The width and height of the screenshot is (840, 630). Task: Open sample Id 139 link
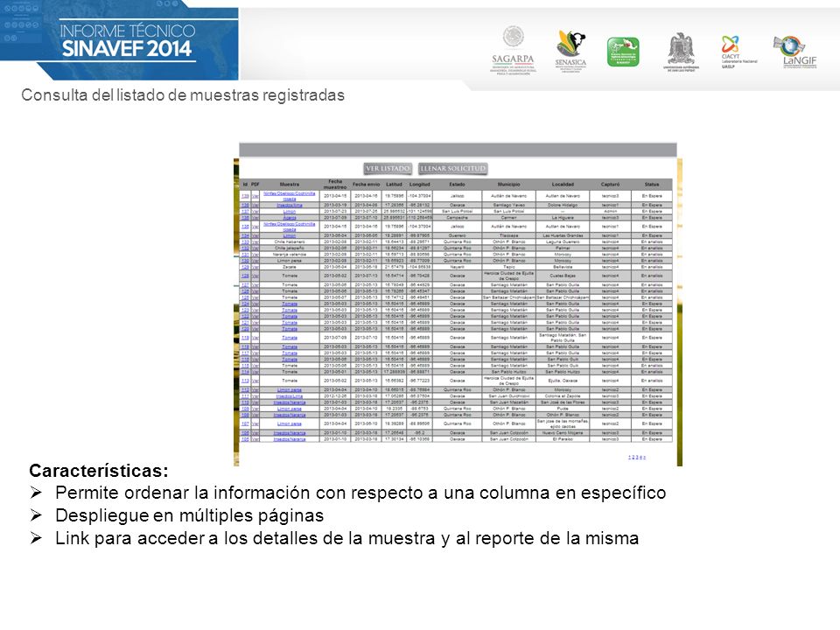245,196
